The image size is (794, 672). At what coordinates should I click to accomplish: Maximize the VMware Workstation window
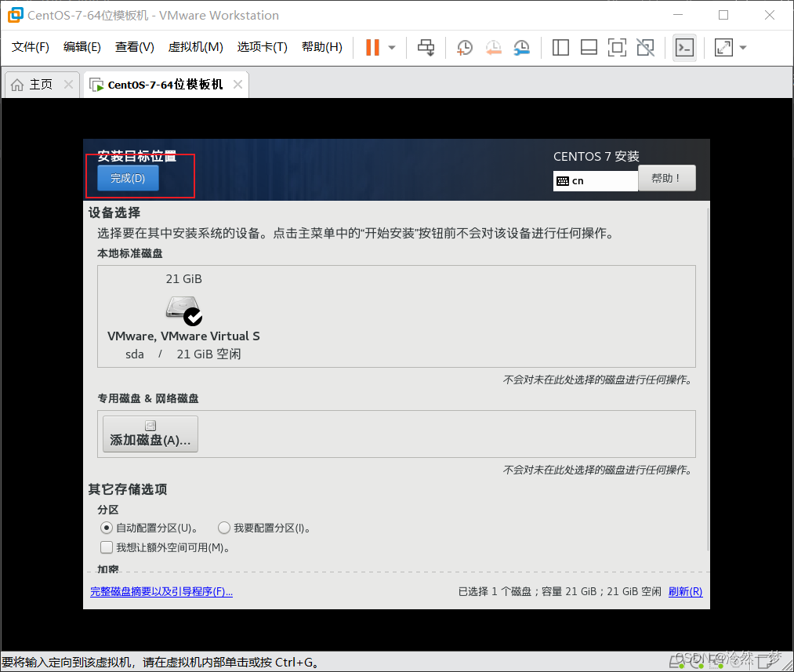click(723, 15)
